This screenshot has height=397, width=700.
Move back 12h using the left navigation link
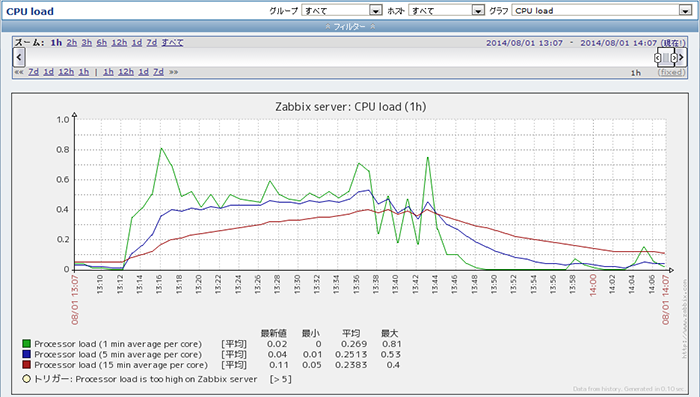66,71
